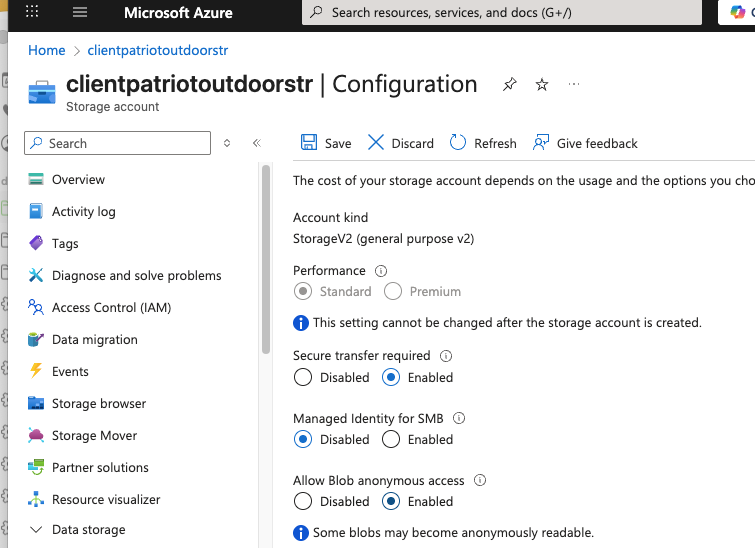The width and height of the screenshot is (755, 548).
Task: Click the Save disk icon
Action: point(309,143)
